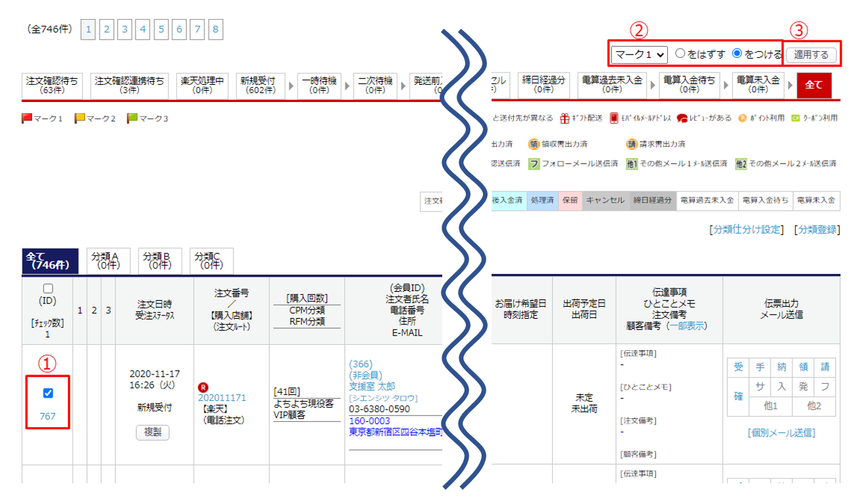Open the 電算未入金 (0件) status tab

point(758,85)
